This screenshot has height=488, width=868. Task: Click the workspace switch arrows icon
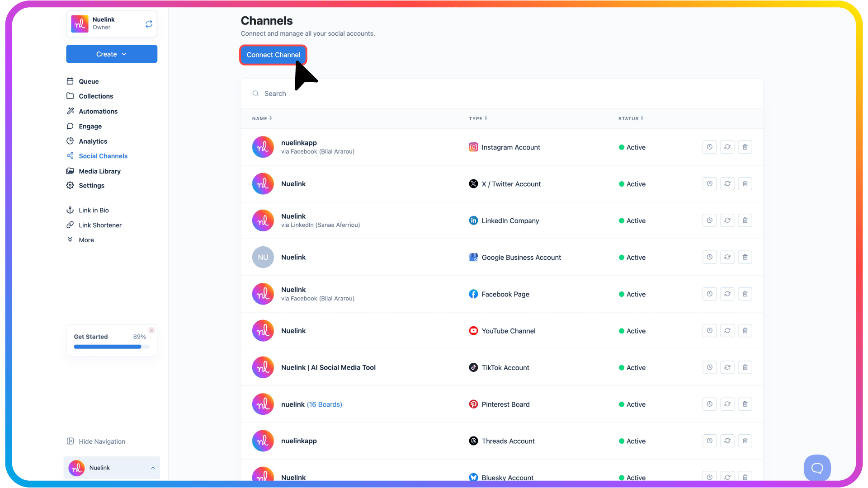149,24
